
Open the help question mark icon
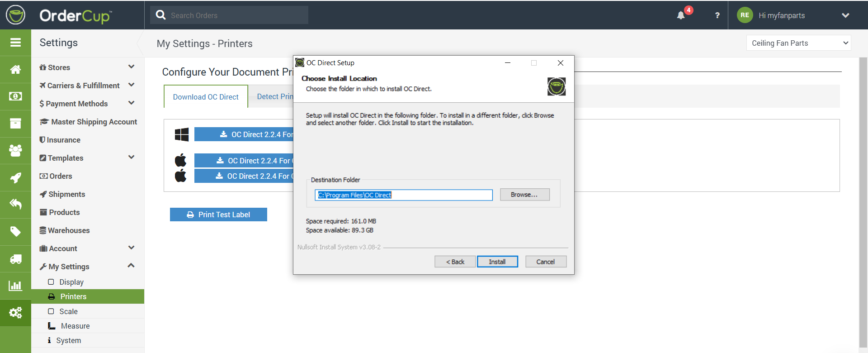coord(717,15)
